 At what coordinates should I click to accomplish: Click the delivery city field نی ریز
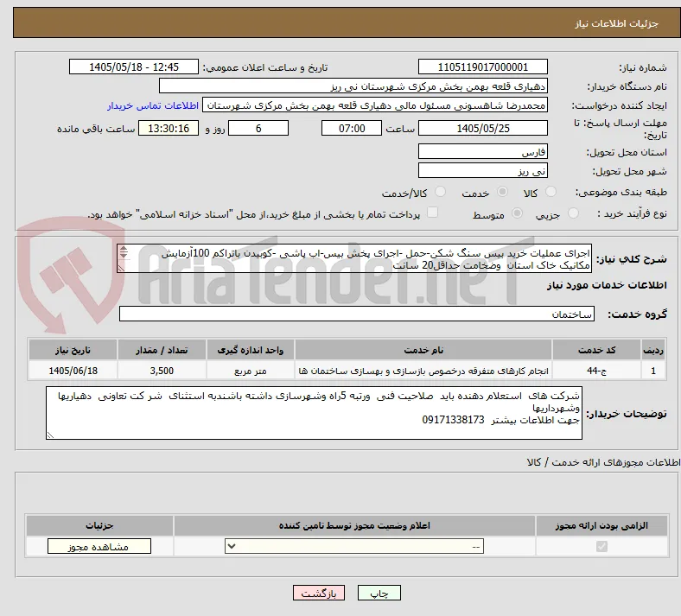pyautogui.click(x=482, y=170)
